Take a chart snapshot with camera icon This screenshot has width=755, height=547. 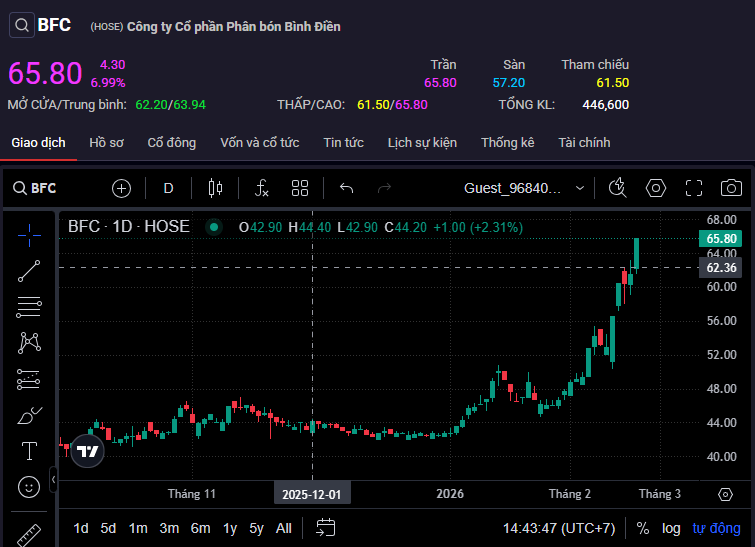point(731,188)
